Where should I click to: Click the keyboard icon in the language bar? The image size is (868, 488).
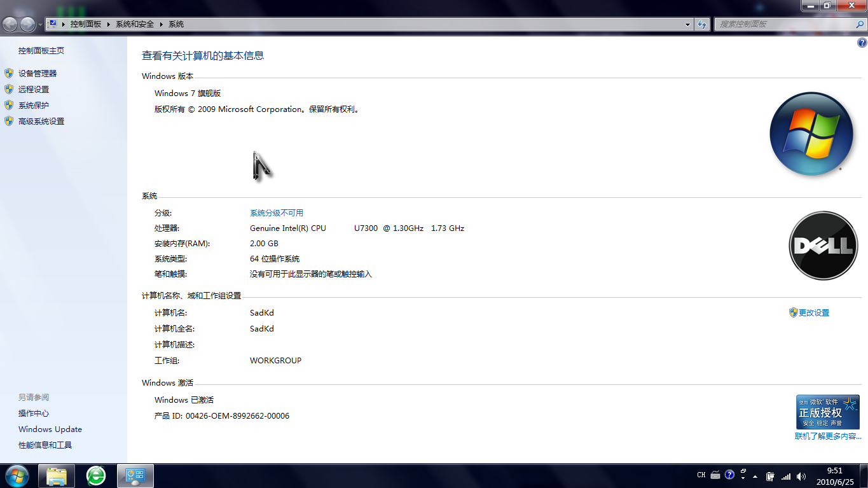pyautogui.click(x=715, y=475)
